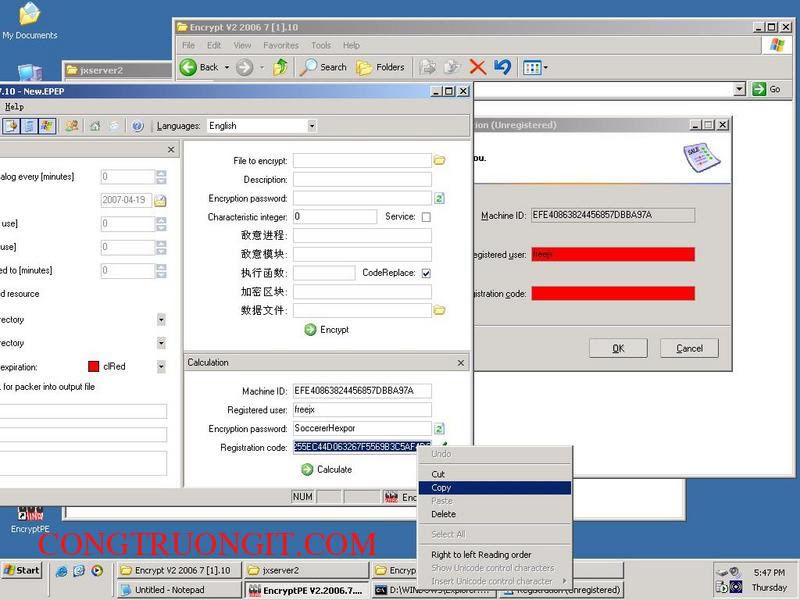Choose Copy from the context menu
The width and height of the screenshot is (800, 600).
click(494, 488)
